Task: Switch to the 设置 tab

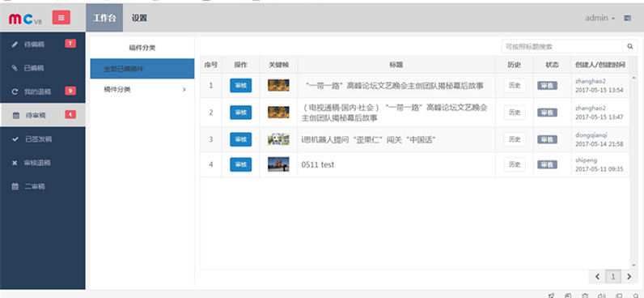Action: pos(139,18)
